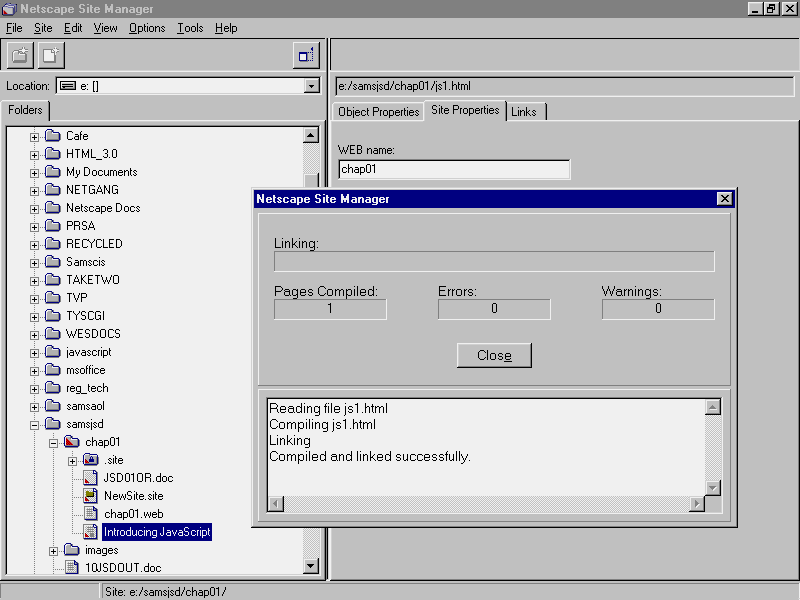
Task: Open the Location drive dropdown
Action: (310, 86)
